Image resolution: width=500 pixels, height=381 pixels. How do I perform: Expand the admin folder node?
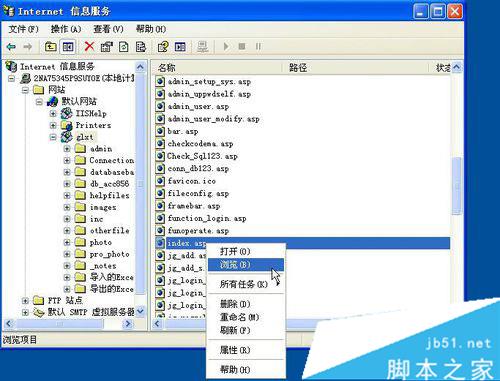pos(67,149)
